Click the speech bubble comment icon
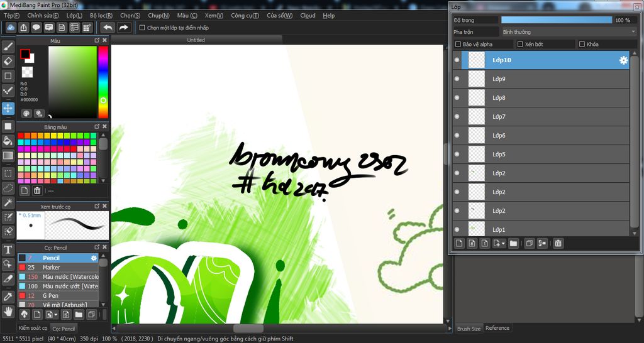The width and height of the screenshot is (644, 343). pos(36,28)
